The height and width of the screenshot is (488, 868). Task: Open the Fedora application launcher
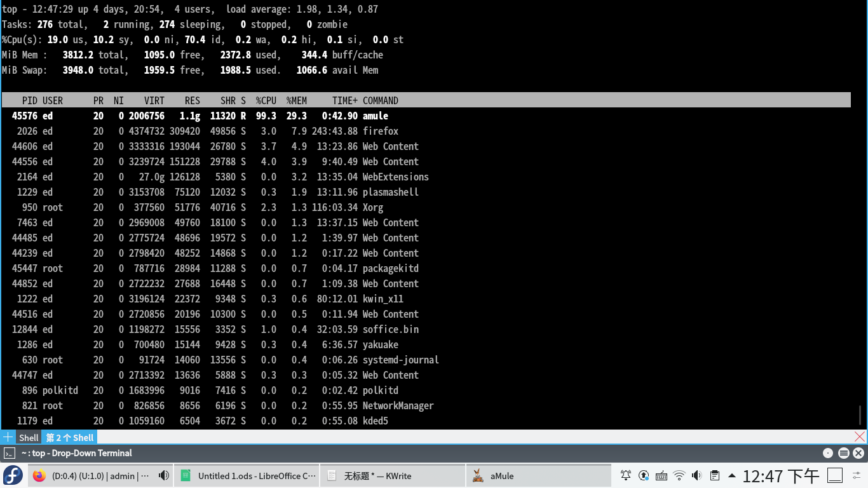13,475
